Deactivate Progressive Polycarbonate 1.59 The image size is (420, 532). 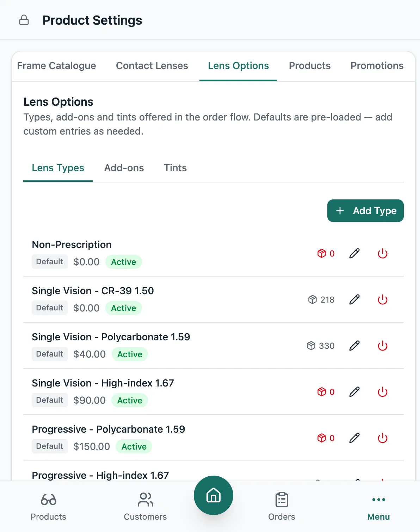coord(383,438)
